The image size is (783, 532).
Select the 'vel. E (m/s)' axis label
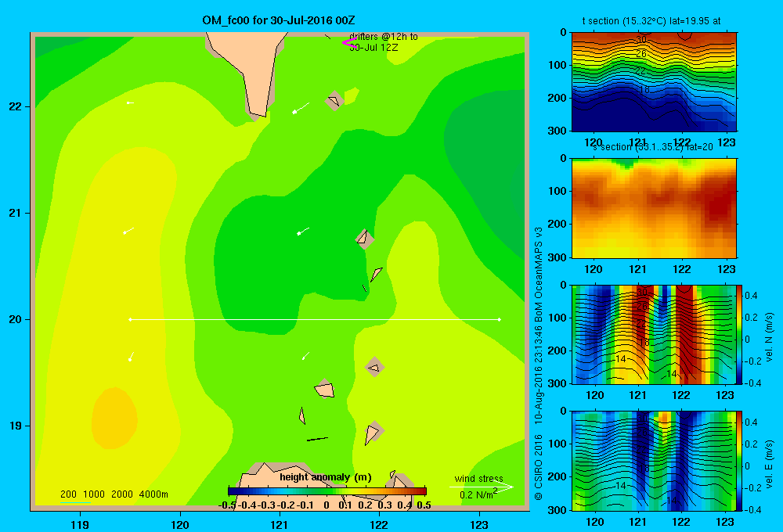coord(770,463)
